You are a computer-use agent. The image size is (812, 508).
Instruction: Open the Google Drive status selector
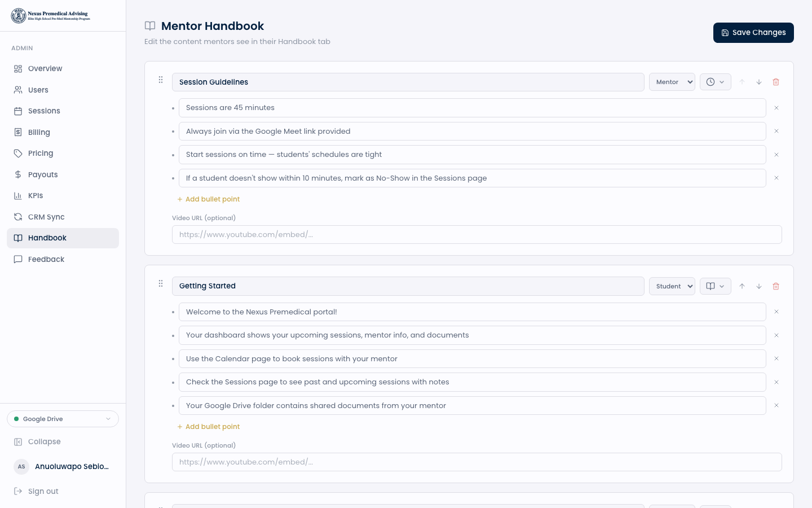click(x=63, y=419)
